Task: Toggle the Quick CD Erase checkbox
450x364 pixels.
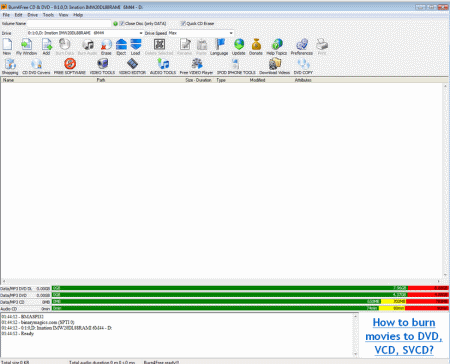Action: 183,23
